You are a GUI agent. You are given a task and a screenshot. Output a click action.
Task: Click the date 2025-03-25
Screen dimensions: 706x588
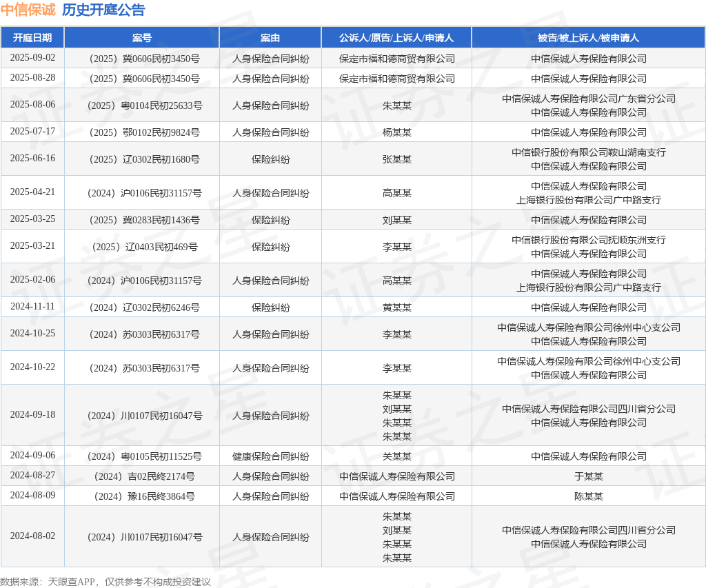(x=32, y=219)
